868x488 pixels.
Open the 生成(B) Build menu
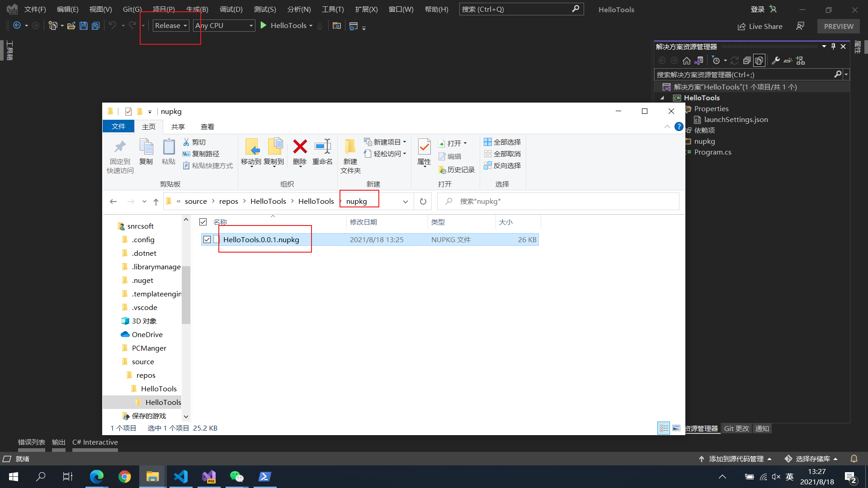tap(197, 9)
